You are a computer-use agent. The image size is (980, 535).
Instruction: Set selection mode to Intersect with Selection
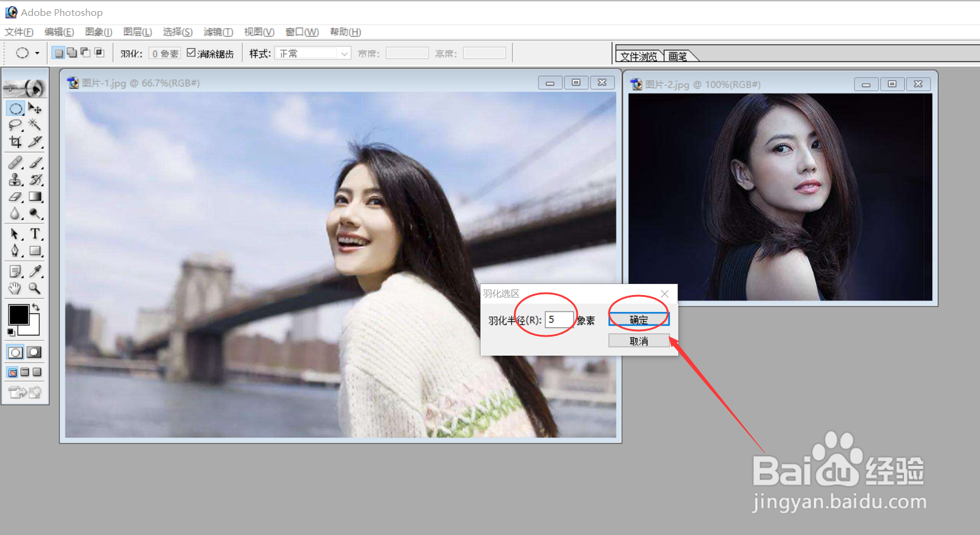click(x=99, y=53)
